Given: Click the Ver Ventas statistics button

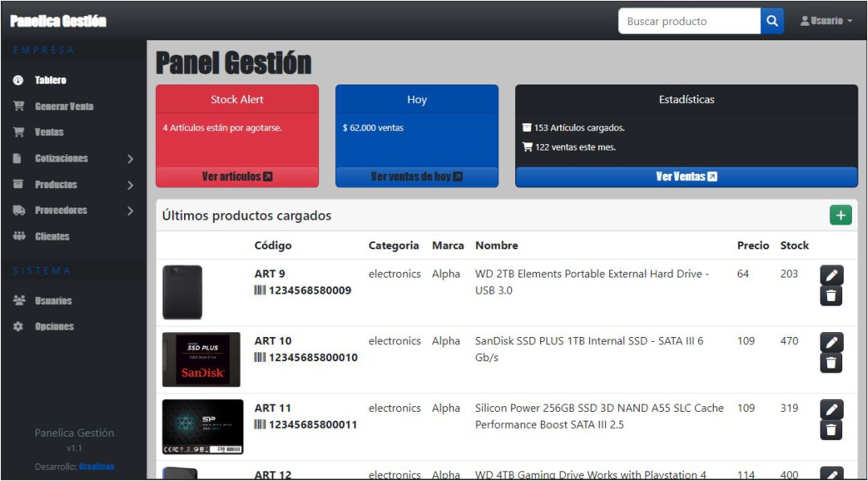Looking at the screenshot, I should 686,177.
